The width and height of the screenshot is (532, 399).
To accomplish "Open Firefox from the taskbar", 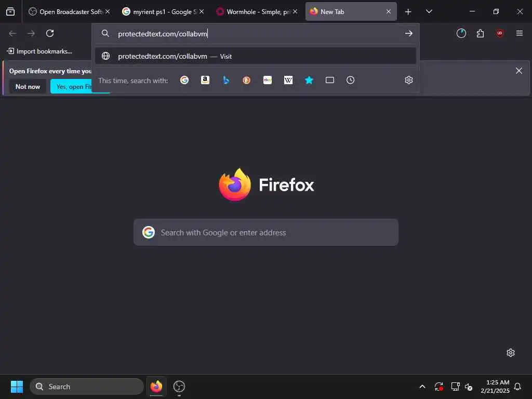I will click(156, 387).
